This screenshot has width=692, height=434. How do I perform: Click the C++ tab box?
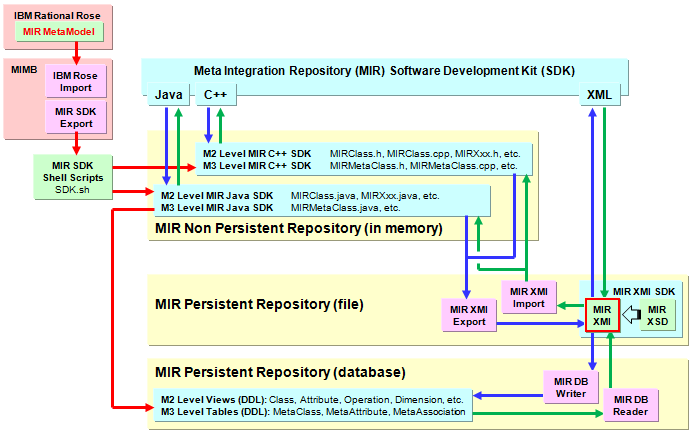point(215,94)
